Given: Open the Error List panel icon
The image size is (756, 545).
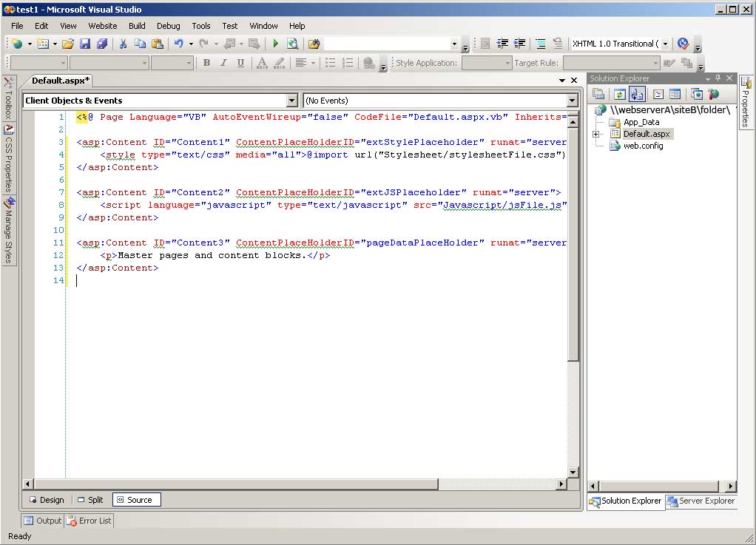Looking at the screenshot, I should tap(72, 521).
